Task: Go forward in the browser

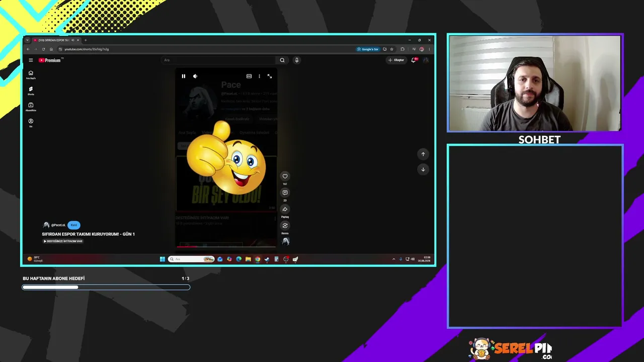Action: click(36, 49)
